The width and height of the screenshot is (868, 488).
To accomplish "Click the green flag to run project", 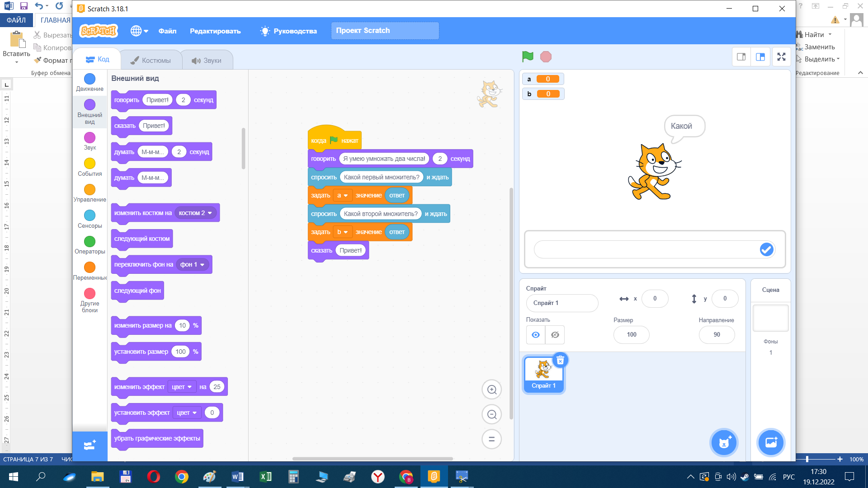I will pos(528,56).
